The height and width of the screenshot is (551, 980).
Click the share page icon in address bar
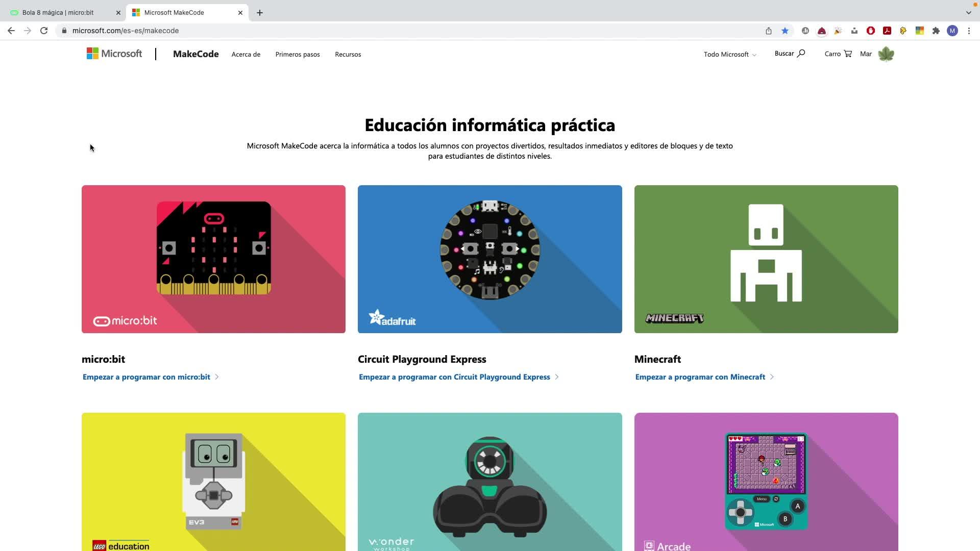tap(769, 31)
